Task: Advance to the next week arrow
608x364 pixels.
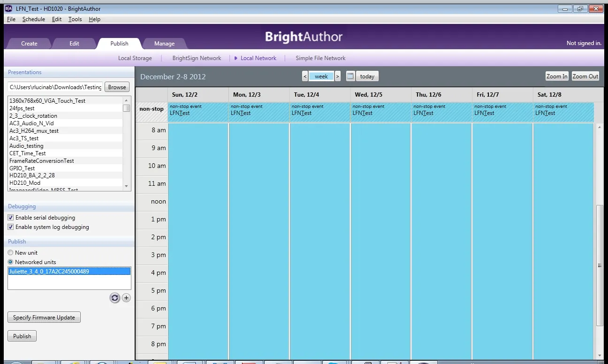Action: coord(338,76)
